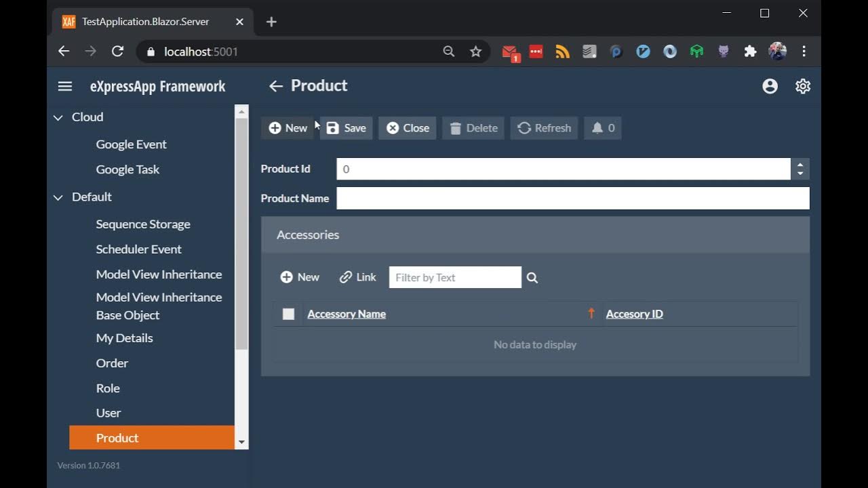Collapse the Cloud navigation group
The height and width of the screenshot is (488, 868).
pyautogui.click(x=58, y=117)
